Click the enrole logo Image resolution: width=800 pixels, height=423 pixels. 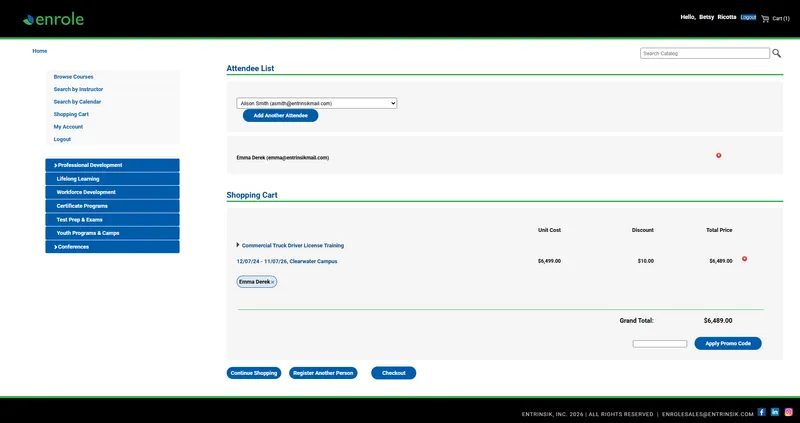tap(53, 19)
